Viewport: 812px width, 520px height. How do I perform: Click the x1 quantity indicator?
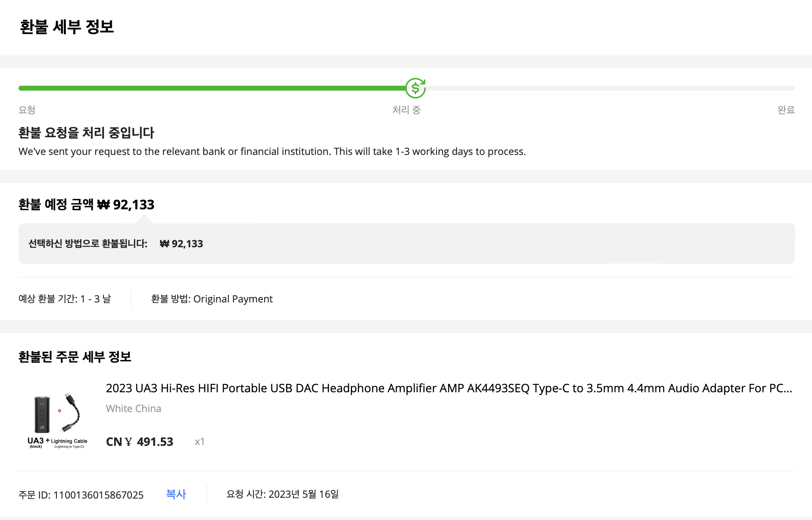199,442
